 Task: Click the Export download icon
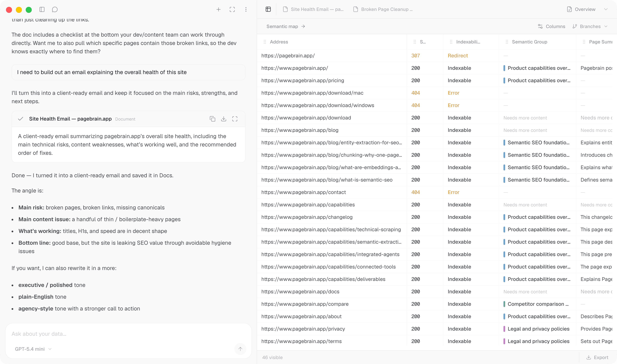(x=589, y=357)
